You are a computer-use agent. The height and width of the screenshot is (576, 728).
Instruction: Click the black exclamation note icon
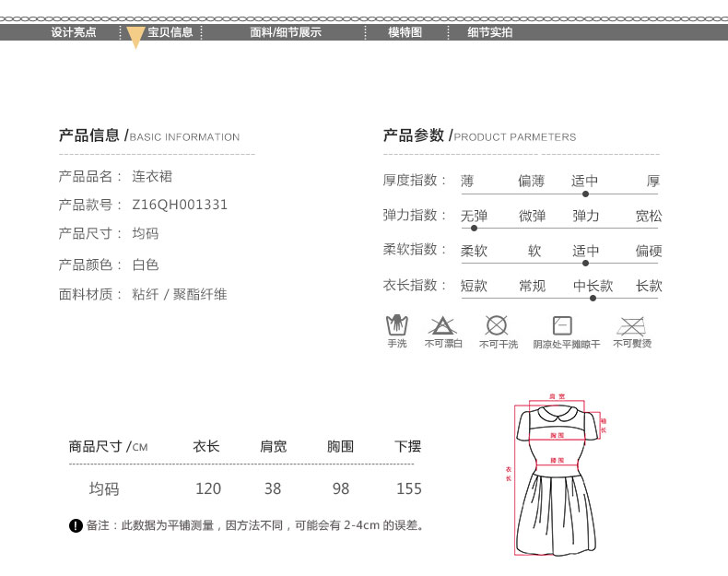click(x=76, y=525)
